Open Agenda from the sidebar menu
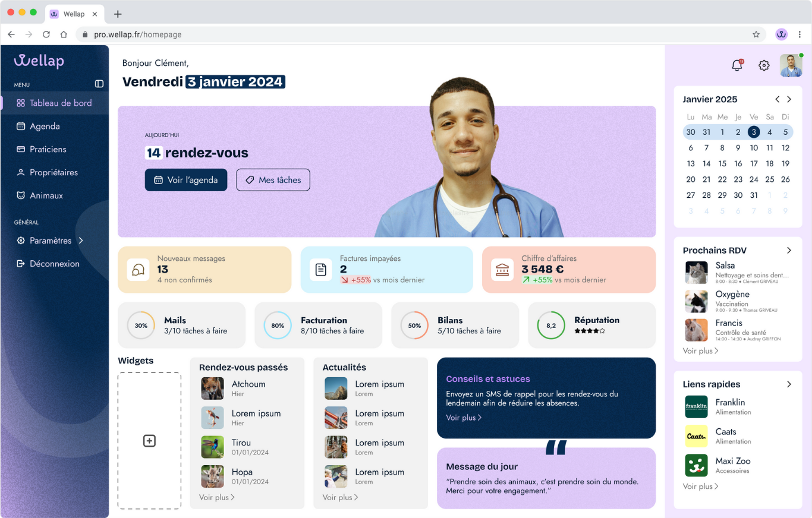Image resolution: width=812 pixels, height=518 pixels. (x=45, y=126)
